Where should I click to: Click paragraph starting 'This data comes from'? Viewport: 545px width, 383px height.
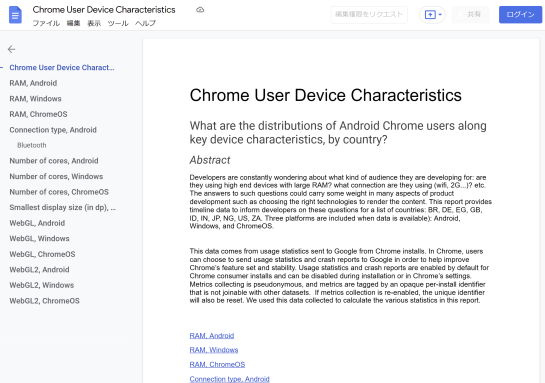click(339, 276)
